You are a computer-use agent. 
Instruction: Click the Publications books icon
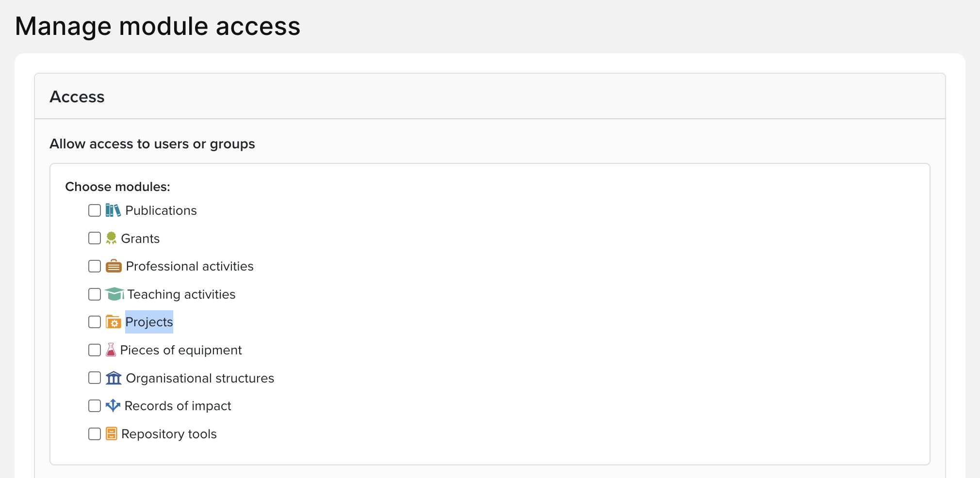point(113,210)
